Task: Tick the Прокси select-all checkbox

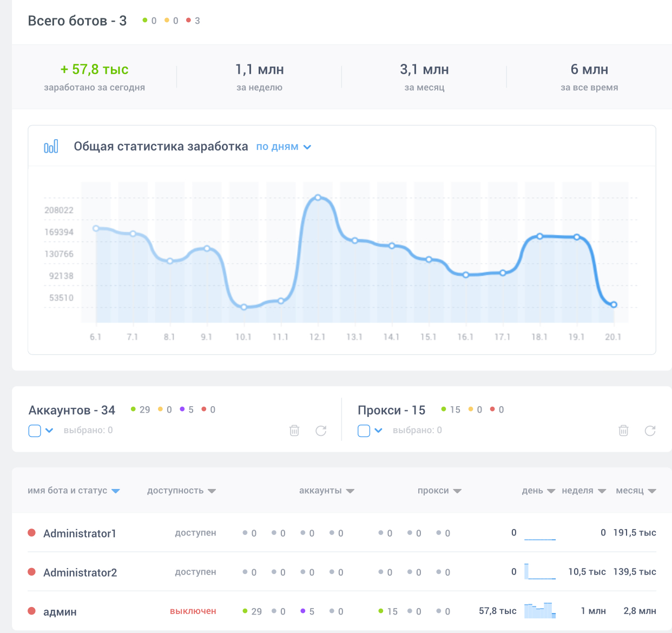Action: [x=364, y=430]
